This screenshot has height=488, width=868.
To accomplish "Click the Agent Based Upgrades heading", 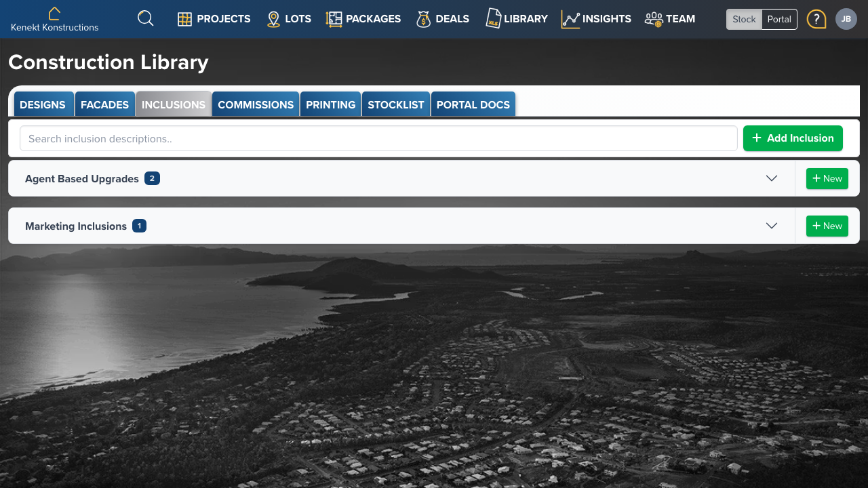I will pos(82,179).
